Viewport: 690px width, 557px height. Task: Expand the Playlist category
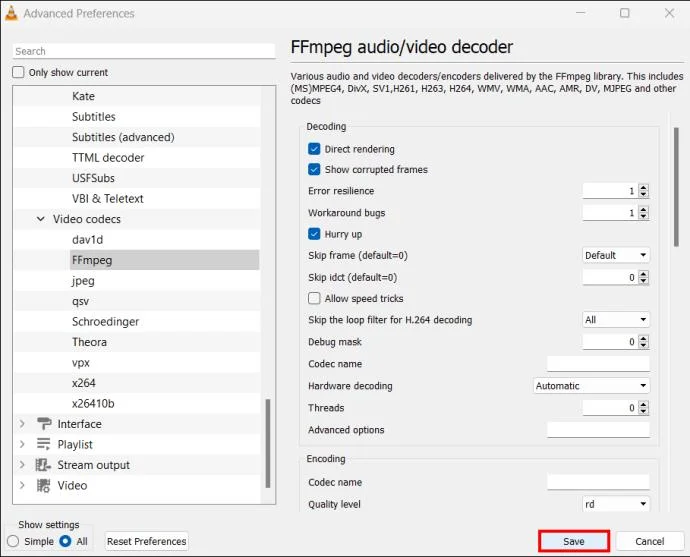[22, 444]
